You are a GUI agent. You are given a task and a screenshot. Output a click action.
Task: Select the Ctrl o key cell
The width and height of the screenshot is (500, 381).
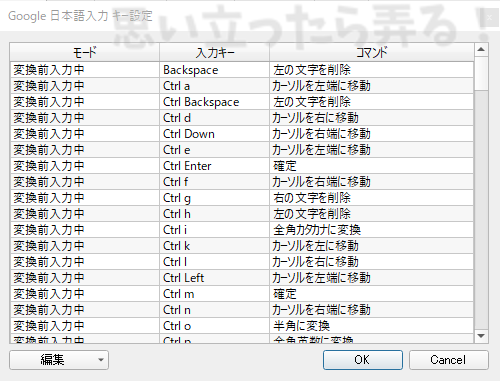click(214, 326)
